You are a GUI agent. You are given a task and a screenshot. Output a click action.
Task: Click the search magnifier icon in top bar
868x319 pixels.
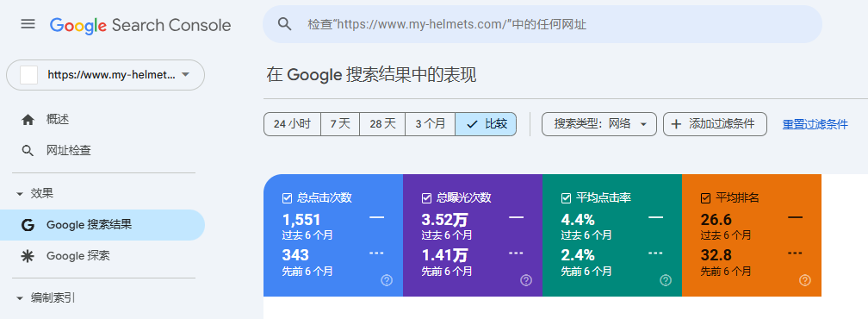284,24
